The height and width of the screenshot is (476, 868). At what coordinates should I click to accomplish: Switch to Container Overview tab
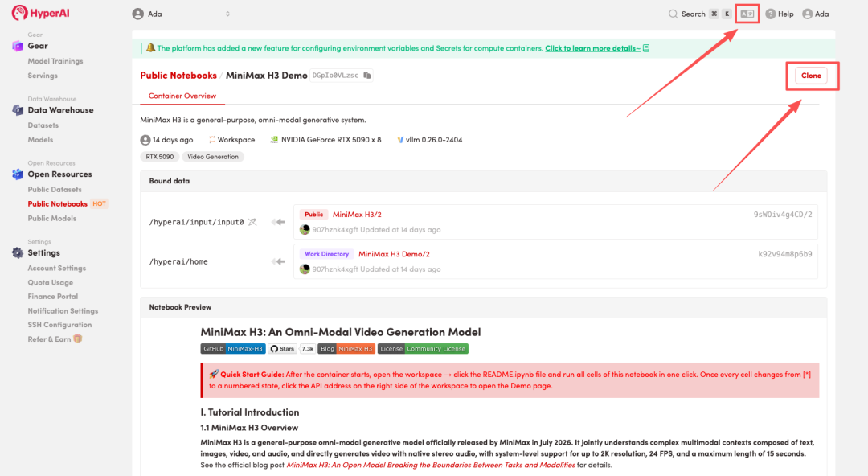[x=182, y=96]
